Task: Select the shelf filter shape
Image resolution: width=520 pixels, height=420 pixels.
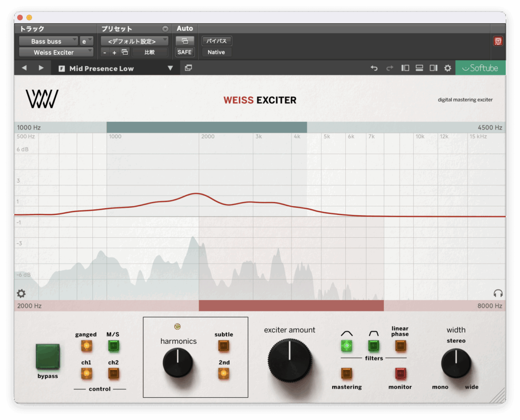Action: point(374,346)
